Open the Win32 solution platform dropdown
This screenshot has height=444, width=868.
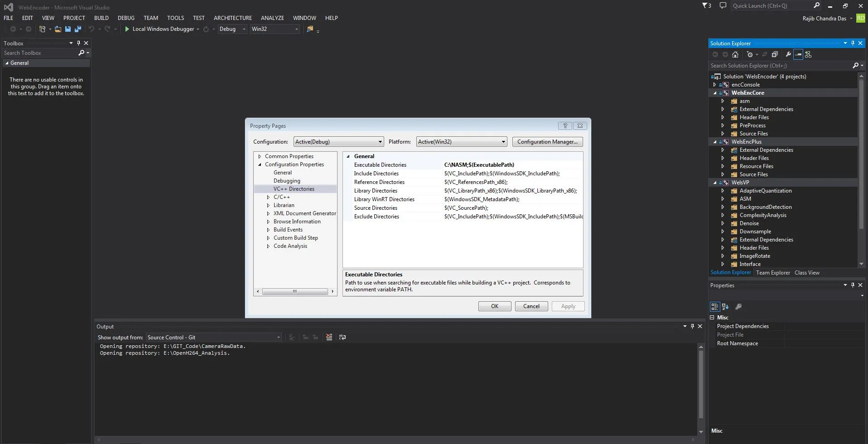(x=275, y=29)
